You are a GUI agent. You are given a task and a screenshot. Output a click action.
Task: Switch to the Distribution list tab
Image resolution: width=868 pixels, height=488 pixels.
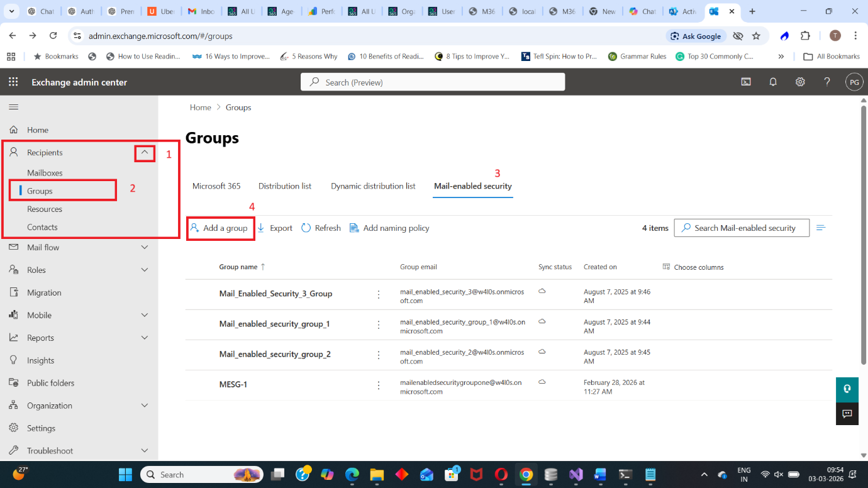tap(285, 186)
